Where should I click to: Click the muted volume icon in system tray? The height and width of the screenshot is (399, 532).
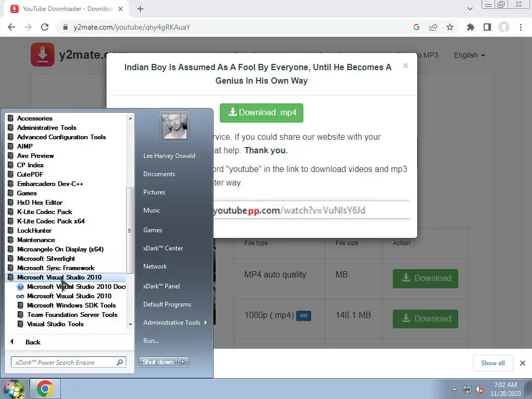click(x=480, y=390)
